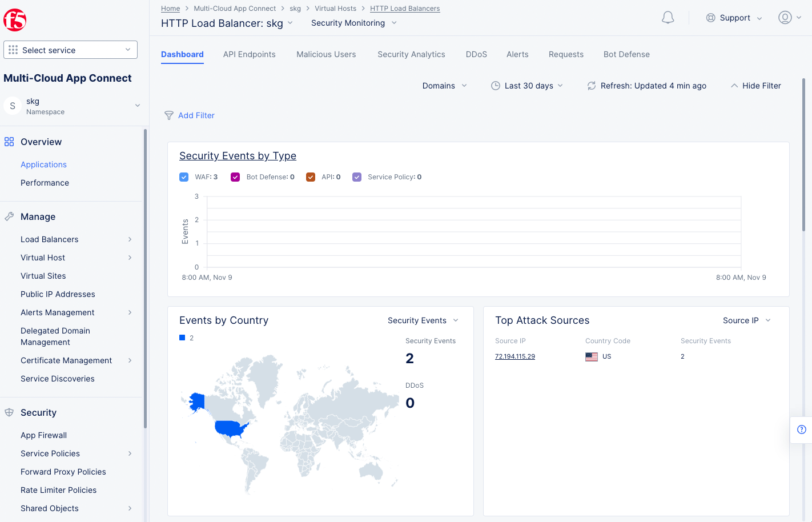Screen dimensions: 812x522
Task: Click the Overview grid icon in sidebar
Action: [x=9, y=142]
